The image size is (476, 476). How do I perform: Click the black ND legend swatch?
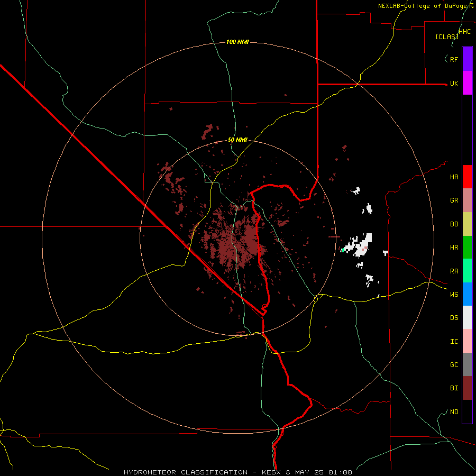click(467, 411)
